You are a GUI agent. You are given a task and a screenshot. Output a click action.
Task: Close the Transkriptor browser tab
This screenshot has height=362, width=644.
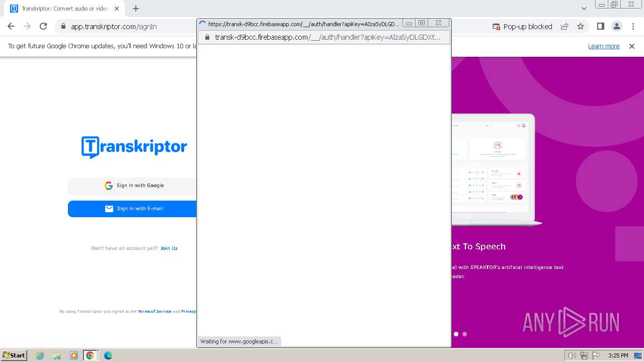tap(117, 9)
